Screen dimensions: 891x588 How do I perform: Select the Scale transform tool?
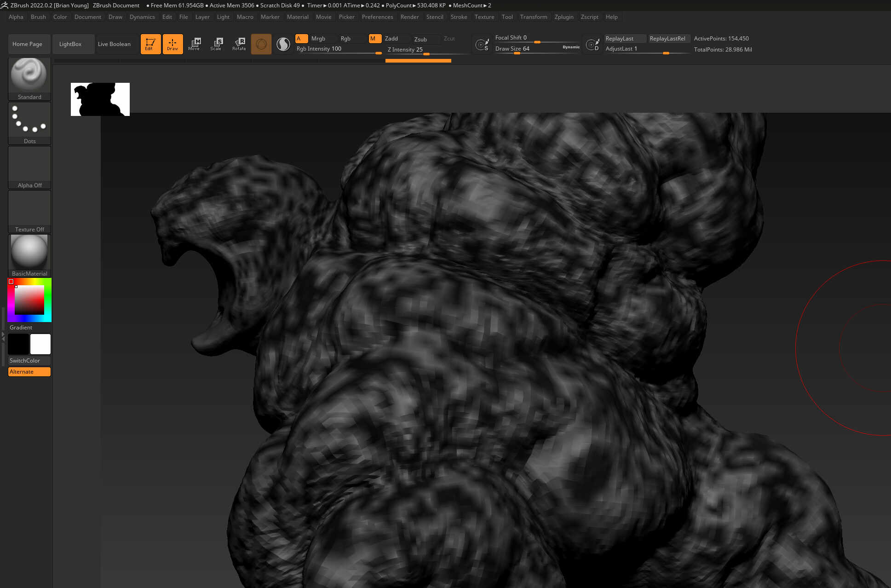[x=216, y=44]
